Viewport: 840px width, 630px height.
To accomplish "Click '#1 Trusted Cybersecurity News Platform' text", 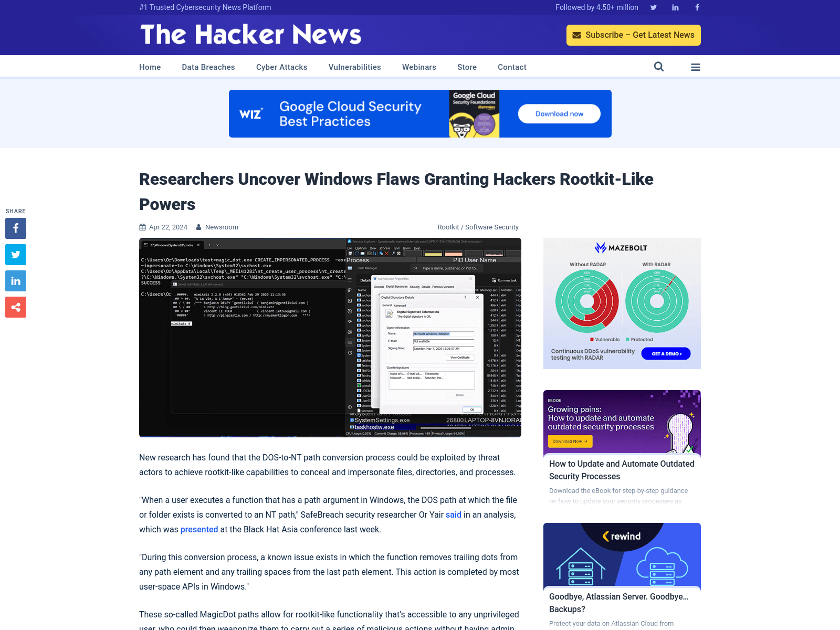I will tap(205, 7).
